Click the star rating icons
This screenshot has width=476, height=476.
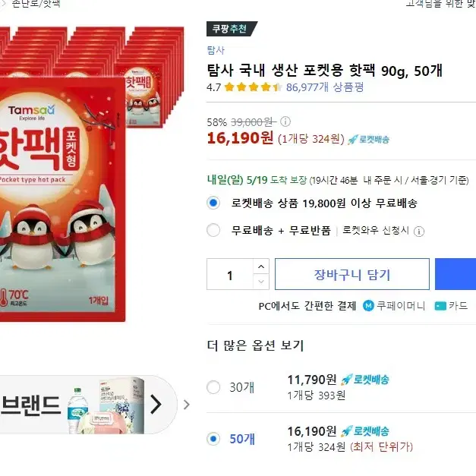coord(253,87)
